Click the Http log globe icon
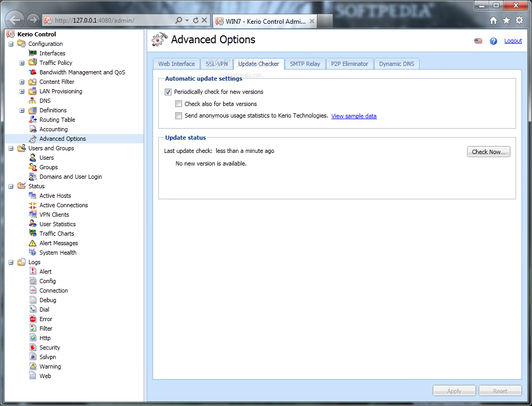Screen dimensions: 532x406 click(x=33, y=338)
